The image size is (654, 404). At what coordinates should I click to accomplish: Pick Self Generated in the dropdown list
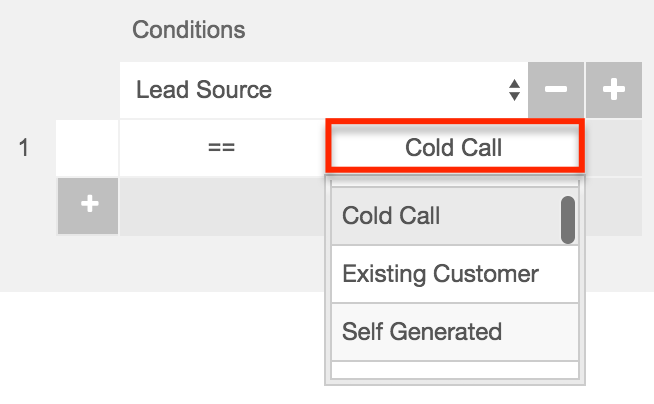[x=422, y=331]
